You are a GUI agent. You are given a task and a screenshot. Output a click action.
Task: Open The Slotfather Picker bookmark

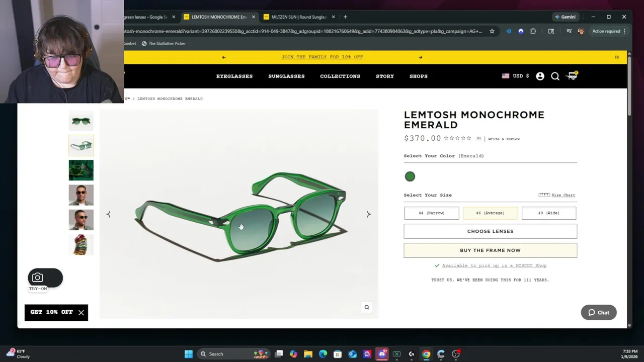[x=164, y=43]
